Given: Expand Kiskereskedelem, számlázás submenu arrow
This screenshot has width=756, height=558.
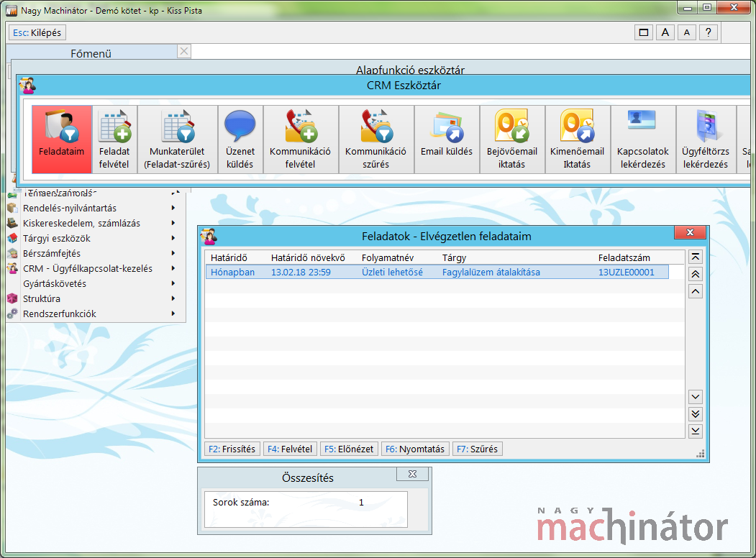Looking at the screenshot, I should pyautogui.click(x=173, y=223).
